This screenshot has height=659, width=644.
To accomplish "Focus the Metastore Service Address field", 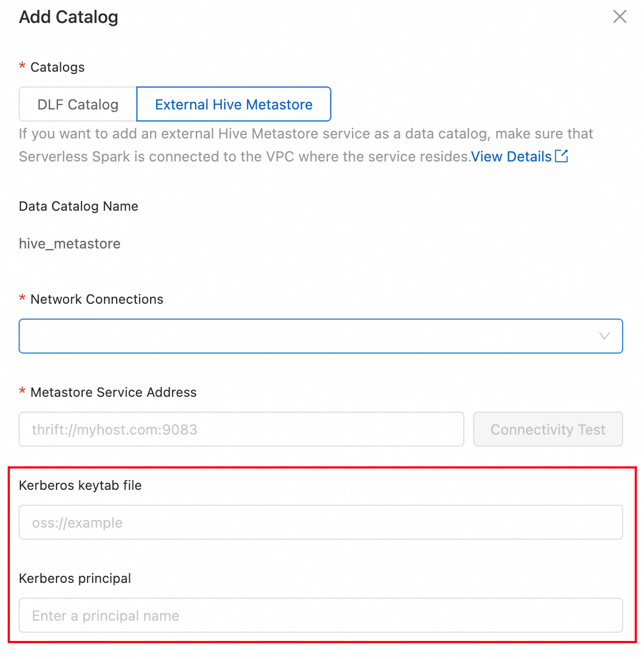I will tap(241, 429).
